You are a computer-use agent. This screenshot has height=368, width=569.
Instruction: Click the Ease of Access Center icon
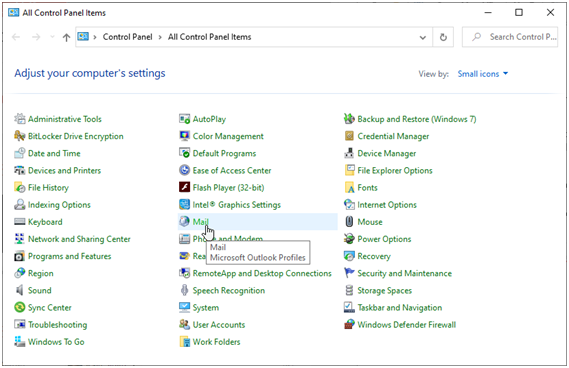tap(184, 170)
